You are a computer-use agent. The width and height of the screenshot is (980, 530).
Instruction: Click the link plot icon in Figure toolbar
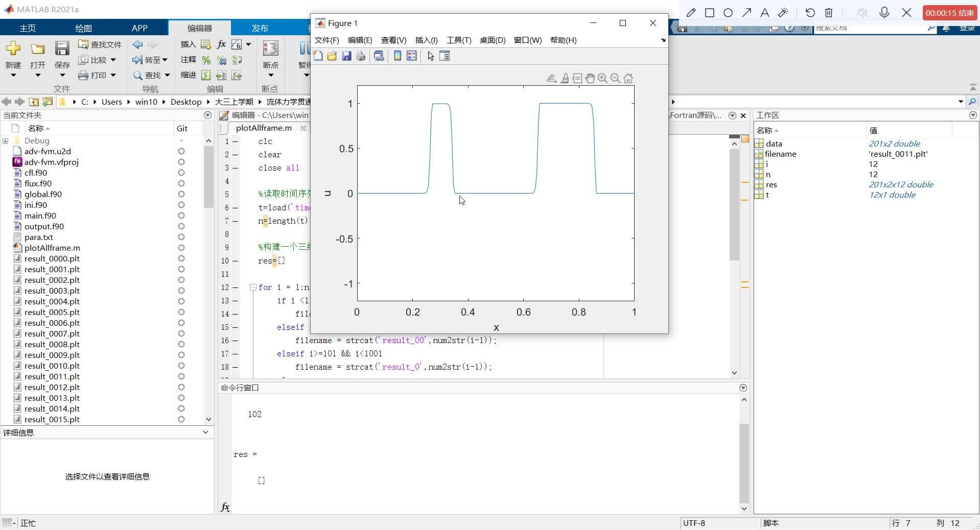point(379,56)
